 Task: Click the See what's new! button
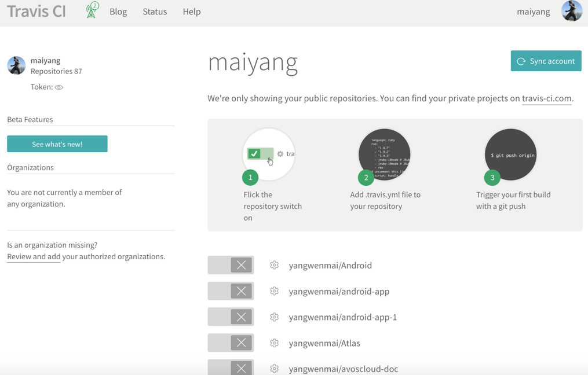click(x=57, y=144)
